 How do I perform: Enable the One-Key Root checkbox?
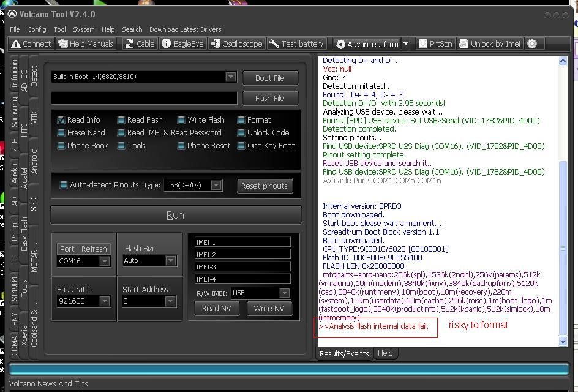pos(241,146)
